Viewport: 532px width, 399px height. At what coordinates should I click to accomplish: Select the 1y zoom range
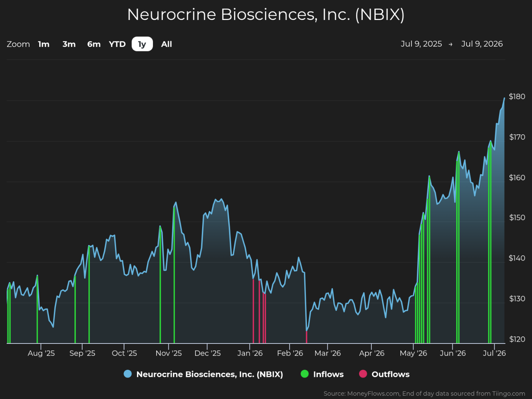click(x=142, y=44)
